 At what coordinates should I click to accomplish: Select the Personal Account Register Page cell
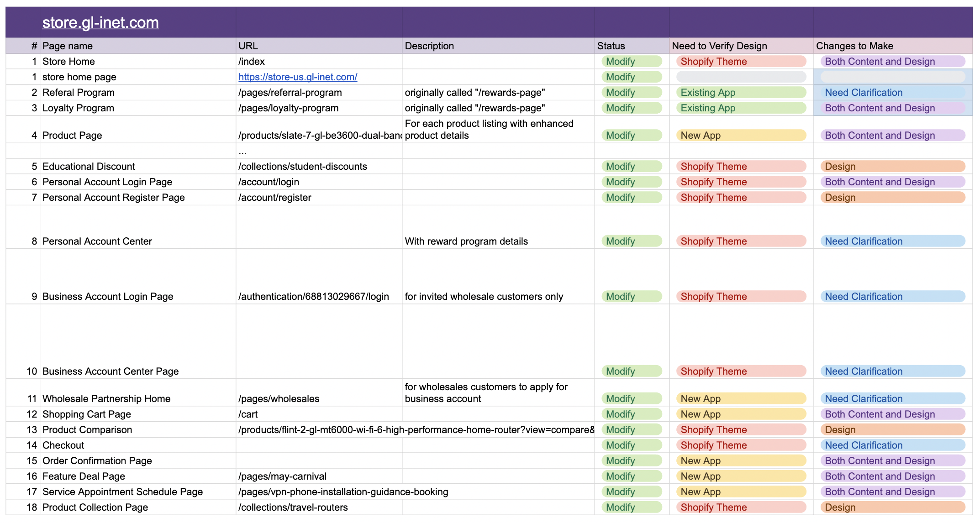click(x=138, y=198)
